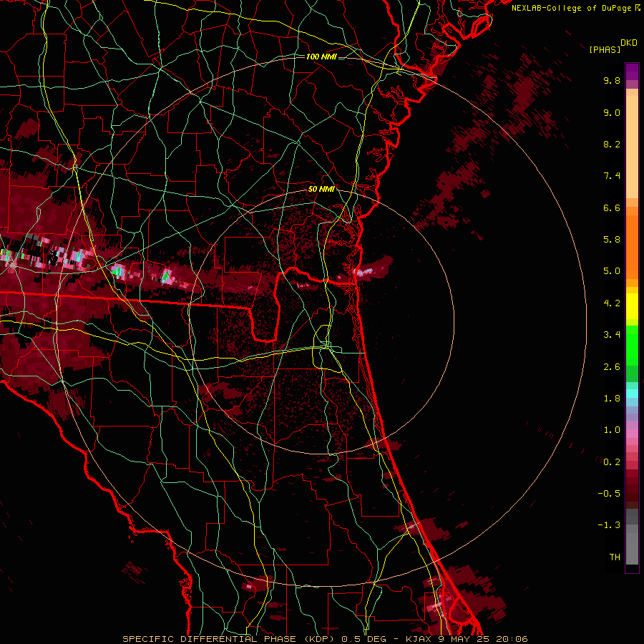
Task: Select the 6.6 scale value
Action: (612, 208)
